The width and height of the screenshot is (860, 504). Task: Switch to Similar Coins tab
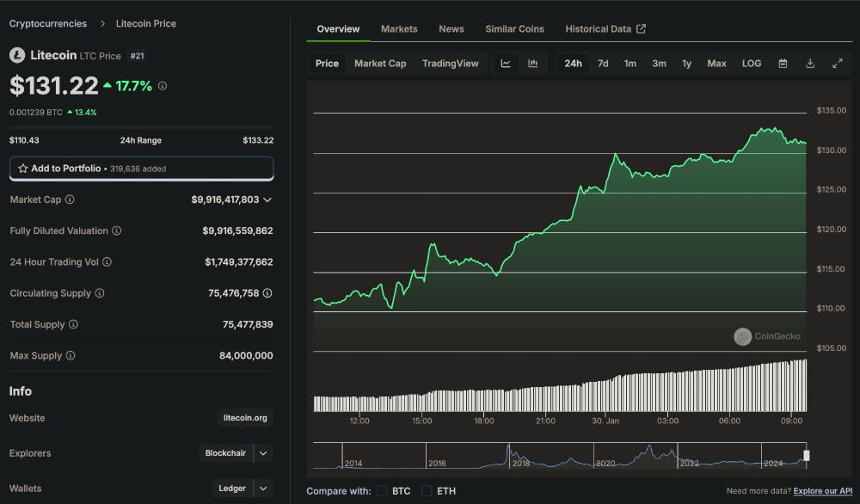pyautogui.click(x=514, y=29)
